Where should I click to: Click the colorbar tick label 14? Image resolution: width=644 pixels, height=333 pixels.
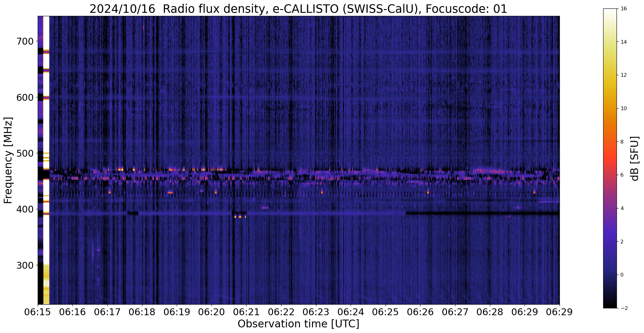tap(623, 42)
